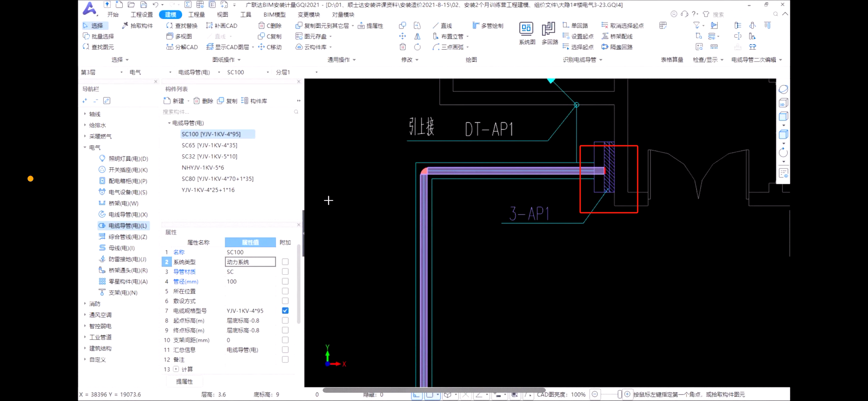Image resolution: width=868 pixels, height=401 pixels.
Task: Click the 补画CAD tool
Action: (x=221, y=26)
